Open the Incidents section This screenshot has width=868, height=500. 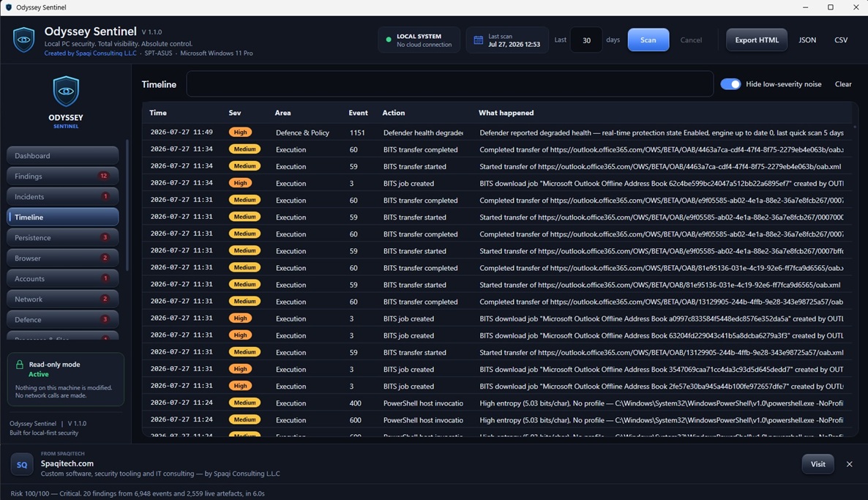[62, 197]
